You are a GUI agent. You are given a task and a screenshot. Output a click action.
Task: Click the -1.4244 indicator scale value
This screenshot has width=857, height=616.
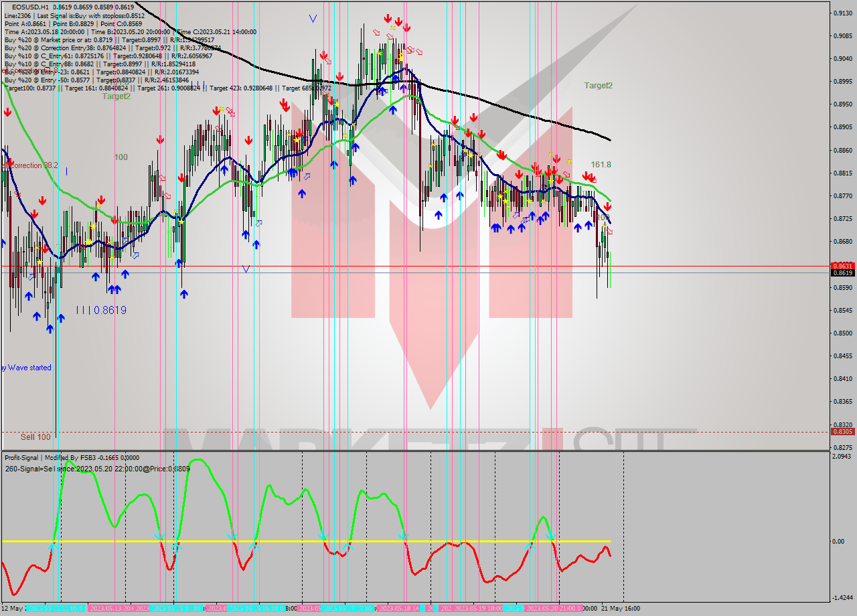[x=842, y=597]
